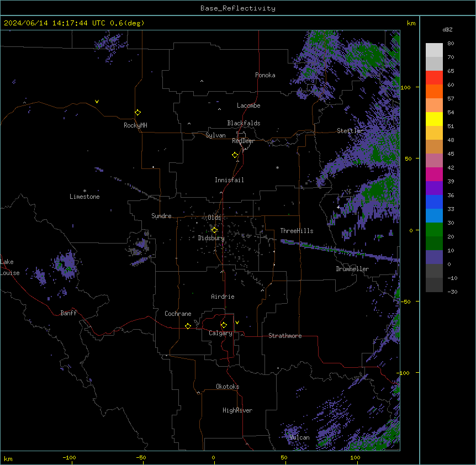Click the -50 tick on right axis
Image resolution: width=476 pixels, height=465 pixels.
405,302
